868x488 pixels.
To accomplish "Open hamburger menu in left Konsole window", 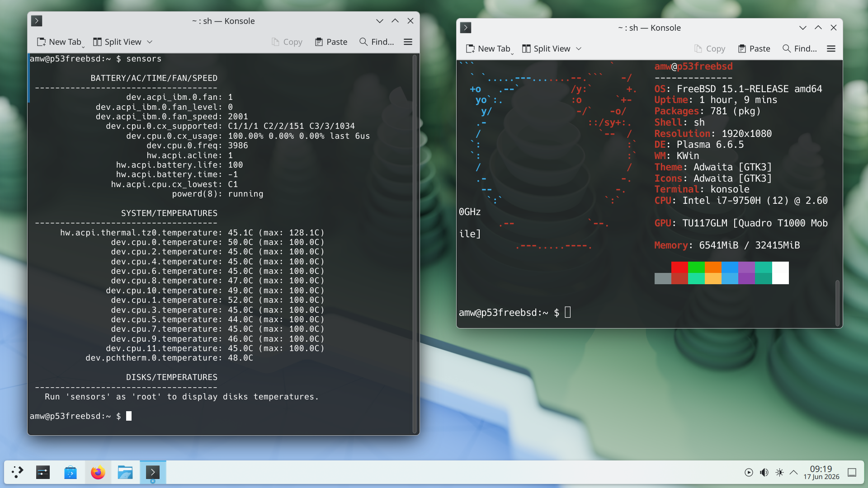I will (408, 42).
